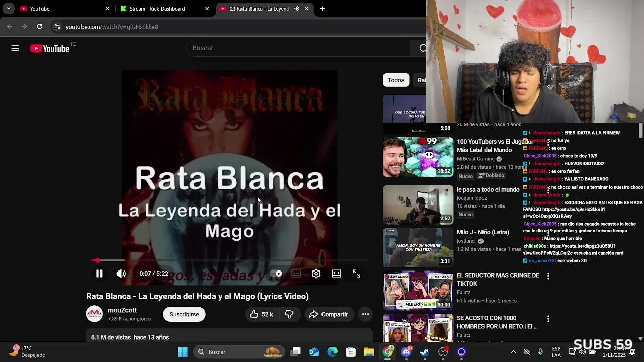Open Microsoft Edge from taskbar
644x362 pixels.
pyautogui.click(x=333, y=352)
